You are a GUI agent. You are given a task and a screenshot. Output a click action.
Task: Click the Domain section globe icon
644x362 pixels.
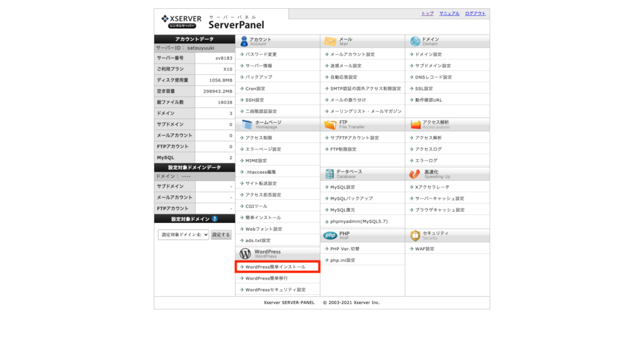(x=415, y=41)
